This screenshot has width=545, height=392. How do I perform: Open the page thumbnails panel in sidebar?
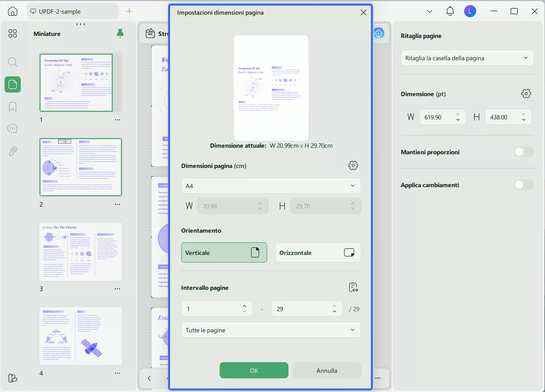point(12,84)
